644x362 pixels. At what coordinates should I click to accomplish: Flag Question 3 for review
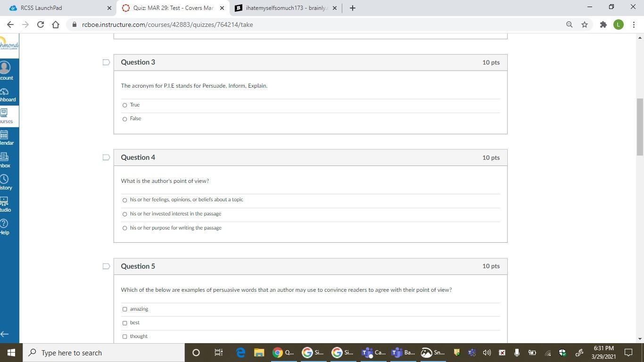[106, 62]
